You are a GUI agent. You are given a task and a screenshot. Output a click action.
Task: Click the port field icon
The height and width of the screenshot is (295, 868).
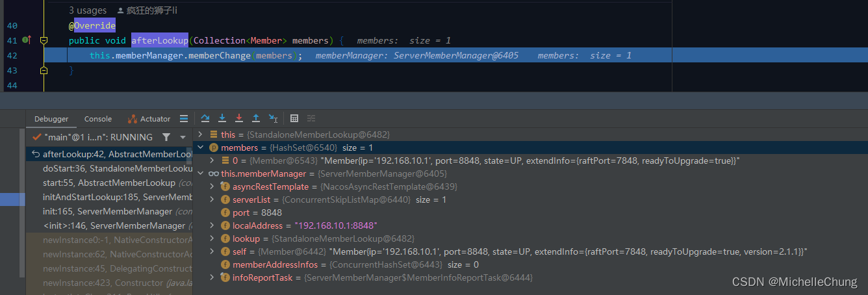[225, 212]
